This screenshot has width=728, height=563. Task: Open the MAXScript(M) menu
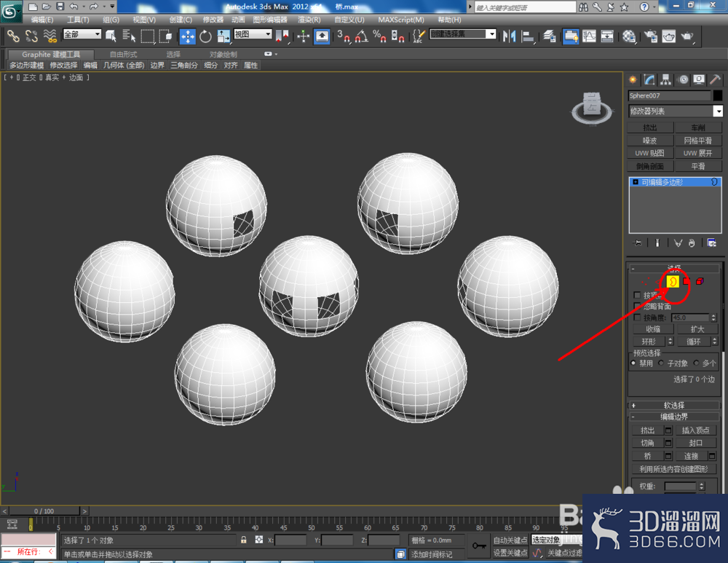(x=401, y=20)
